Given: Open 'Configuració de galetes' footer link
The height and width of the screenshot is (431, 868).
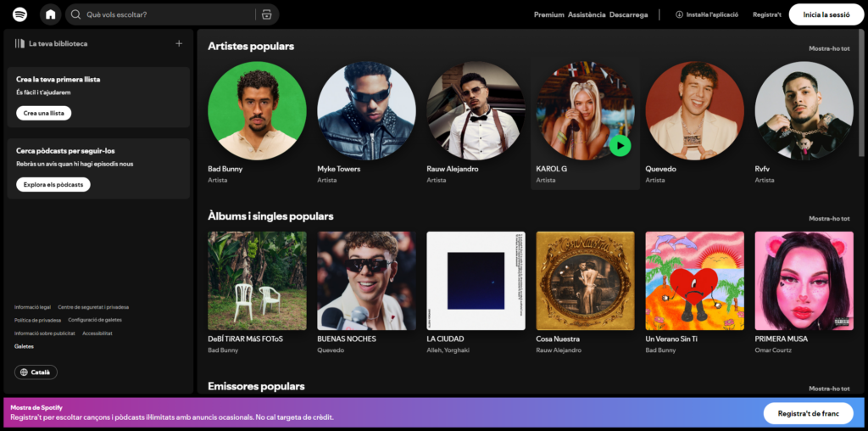Looking at the screenshot, I should click(95, 320).
